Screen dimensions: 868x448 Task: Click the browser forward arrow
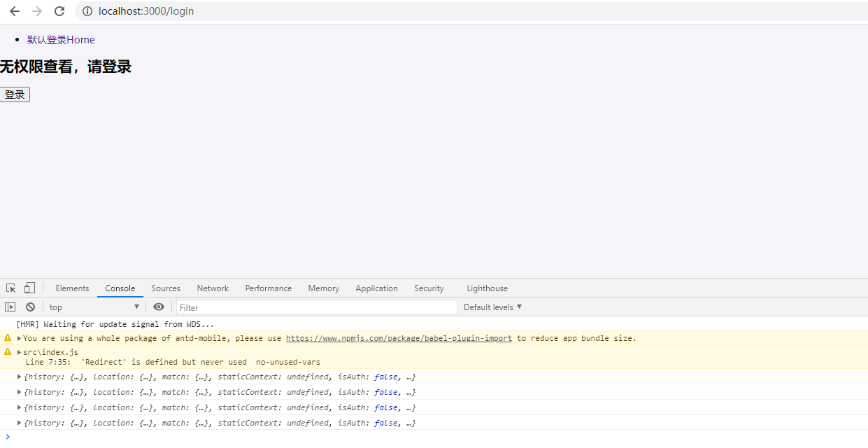tap(37, 11)
